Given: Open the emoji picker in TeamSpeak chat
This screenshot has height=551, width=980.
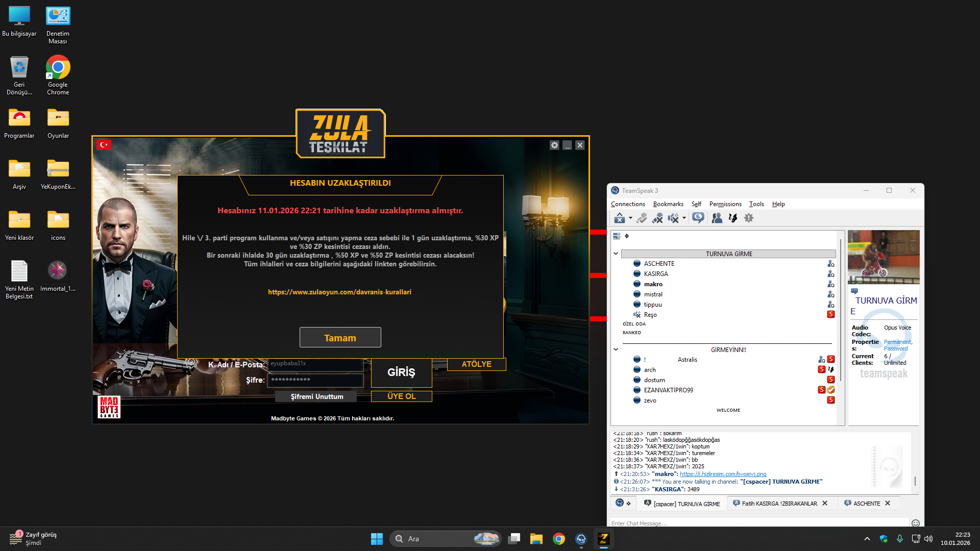Looking at the screenshot, I should 916,523.
